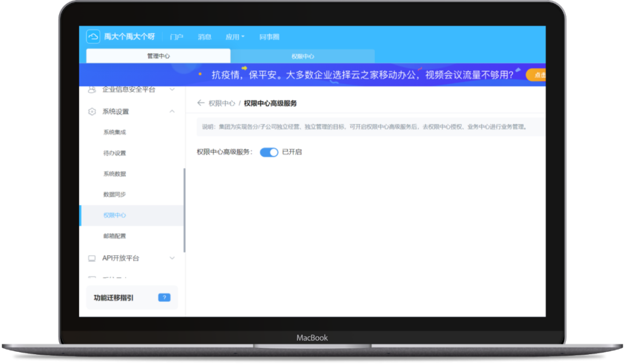Click the orange banner button
Screen dimensions: 625x364
[536, 75]
